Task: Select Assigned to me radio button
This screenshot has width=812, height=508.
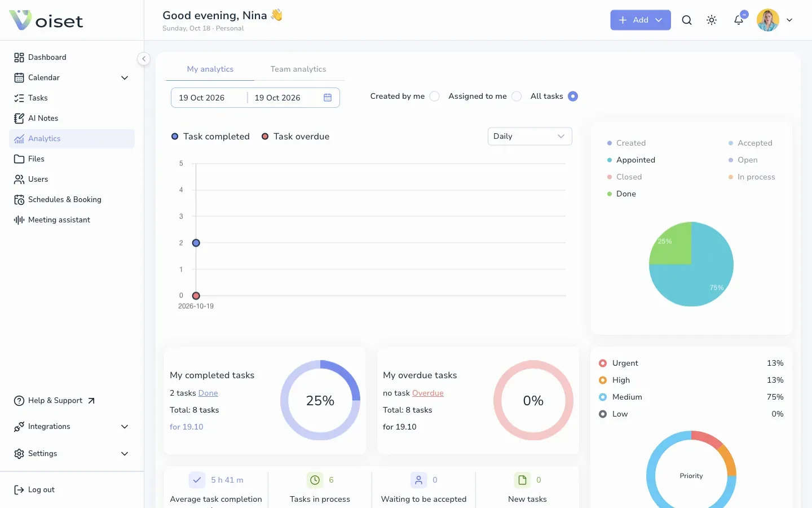Action: coord(517,97)
